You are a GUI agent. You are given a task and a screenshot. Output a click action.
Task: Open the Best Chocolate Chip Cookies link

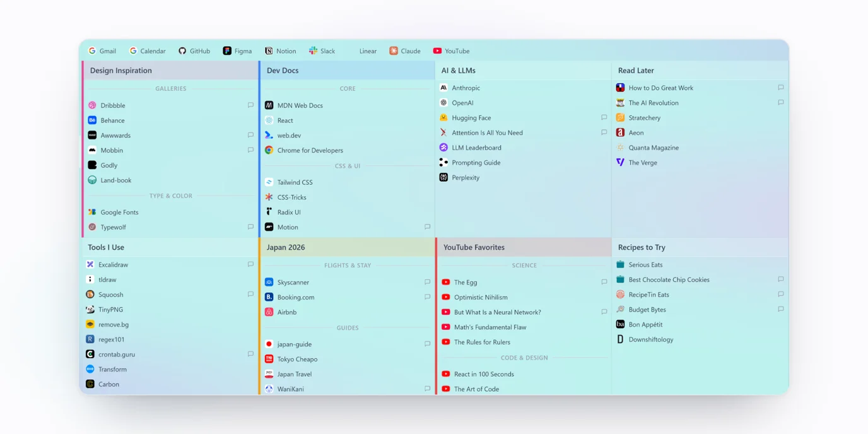[669, 280]
